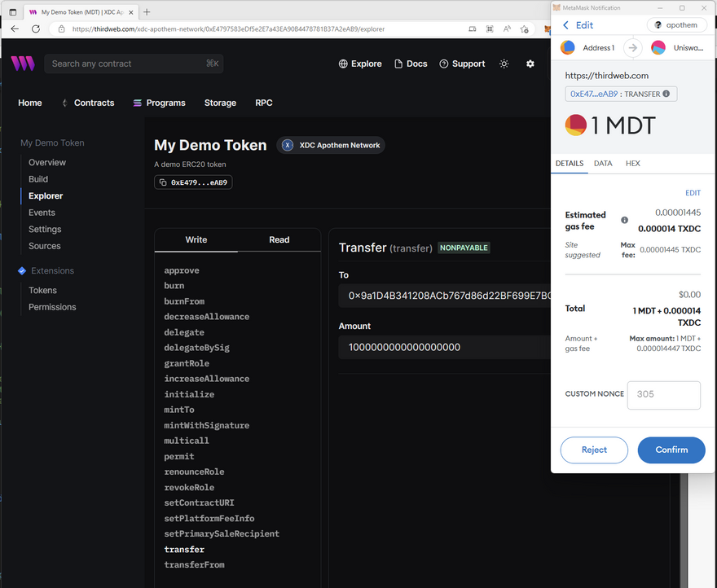Select the grantRole function
The width and height of the screenshot is (717, 588).
point(187,363)
